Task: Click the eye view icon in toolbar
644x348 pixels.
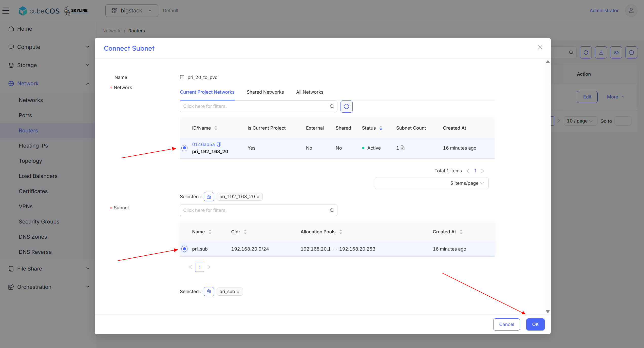Action: coord(616,52)
